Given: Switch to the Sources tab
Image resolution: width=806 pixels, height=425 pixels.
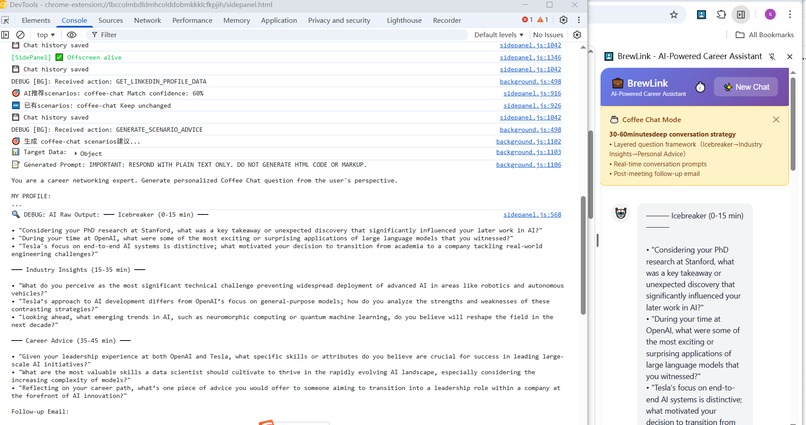Looking at the screenshot, I should [111, 21].
